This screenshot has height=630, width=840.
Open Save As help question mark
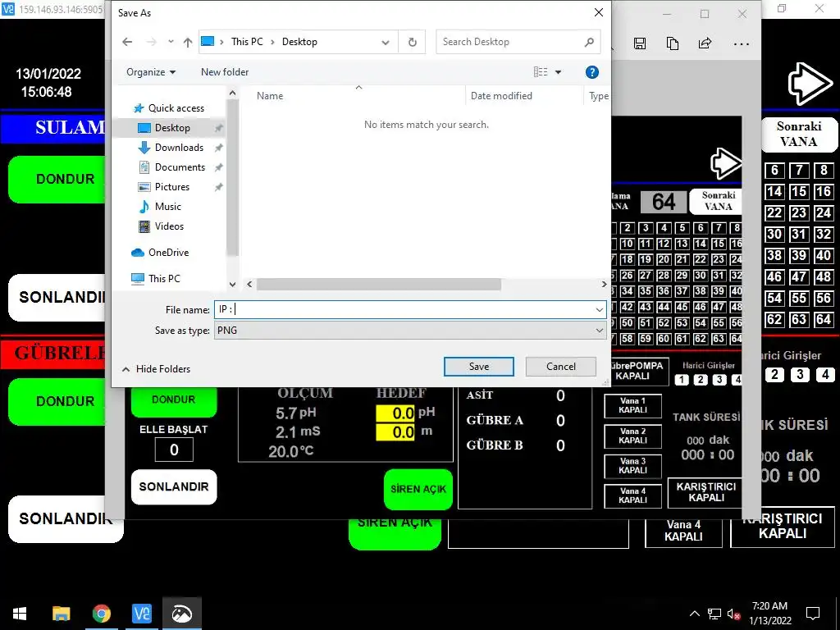592,72
